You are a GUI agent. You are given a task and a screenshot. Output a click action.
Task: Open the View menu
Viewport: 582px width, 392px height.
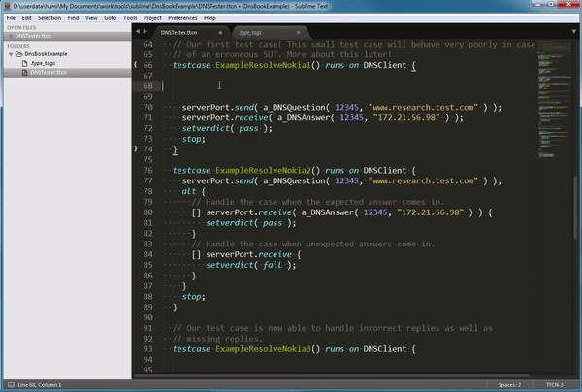[91, 17]
